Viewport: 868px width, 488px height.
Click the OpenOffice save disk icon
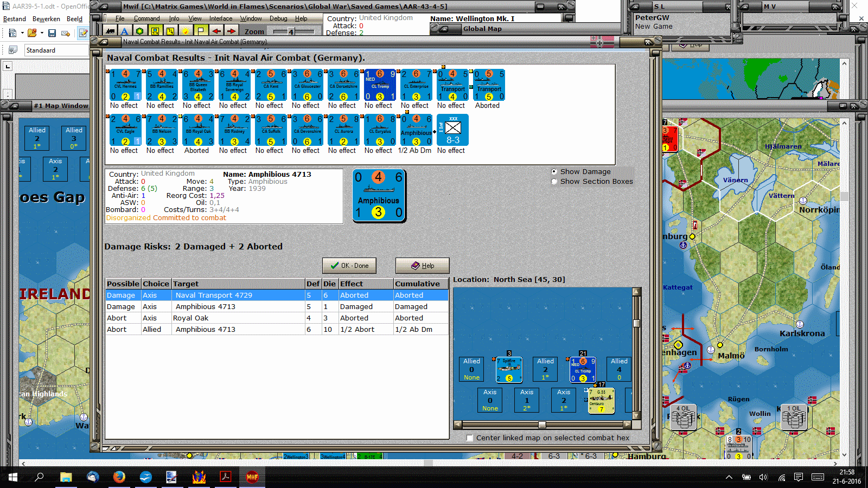tap(52, 33)
